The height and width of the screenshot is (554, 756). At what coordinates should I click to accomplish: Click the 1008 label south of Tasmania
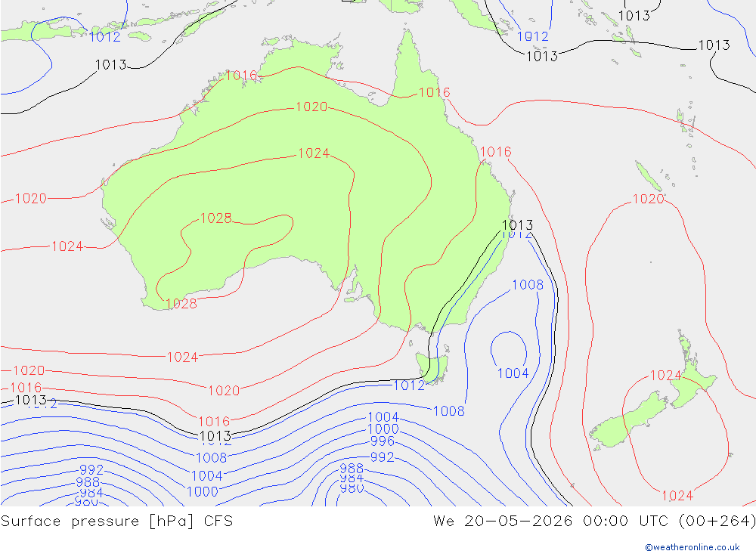(x=449, y=411)
